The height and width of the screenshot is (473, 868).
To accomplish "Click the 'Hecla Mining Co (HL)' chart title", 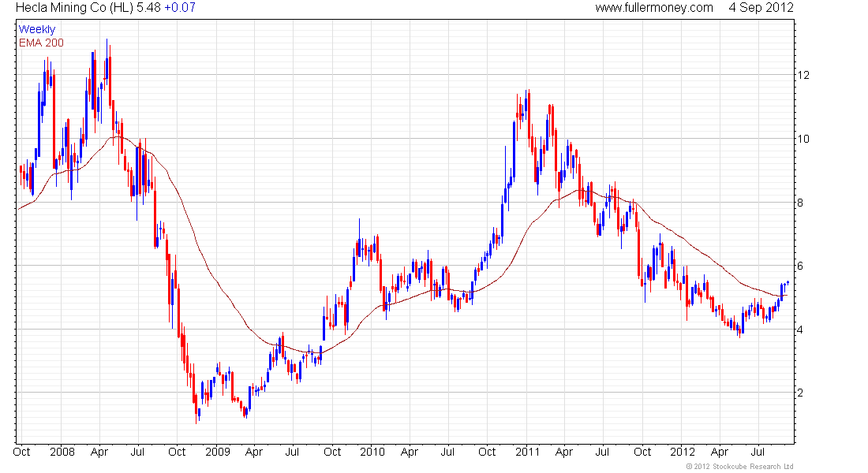I will pyautogui.click(x=73, y=8).
